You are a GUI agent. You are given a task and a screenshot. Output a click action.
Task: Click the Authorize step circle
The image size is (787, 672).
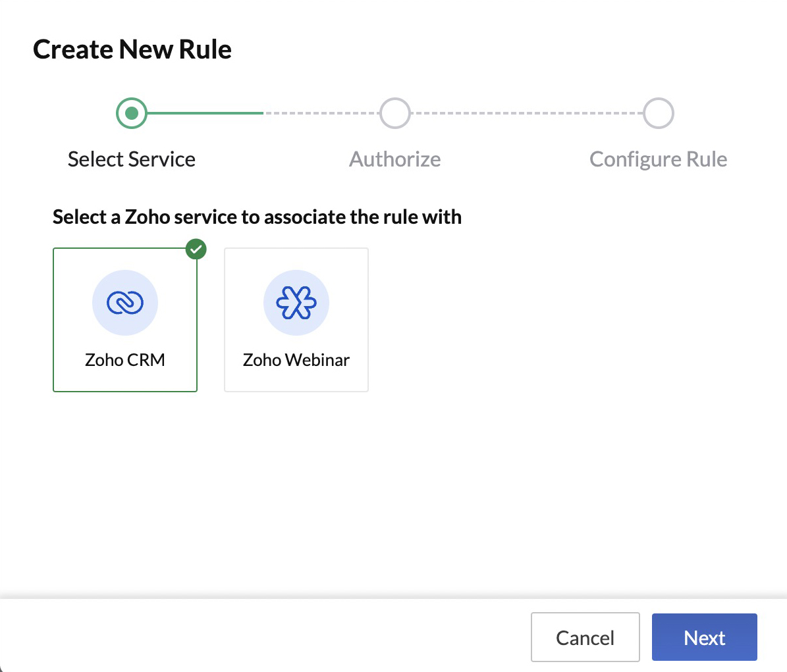pyautogui.click(x=394, y=113)
